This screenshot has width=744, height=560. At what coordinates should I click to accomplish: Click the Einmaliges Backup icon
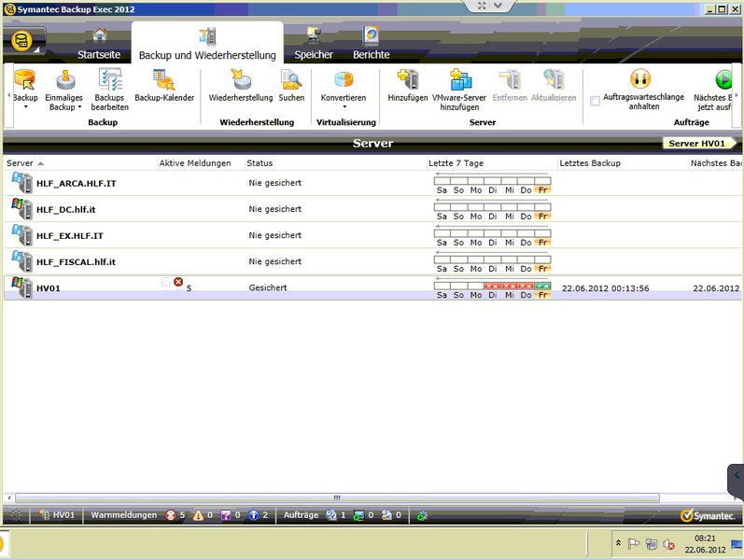(x=64, y=79)
